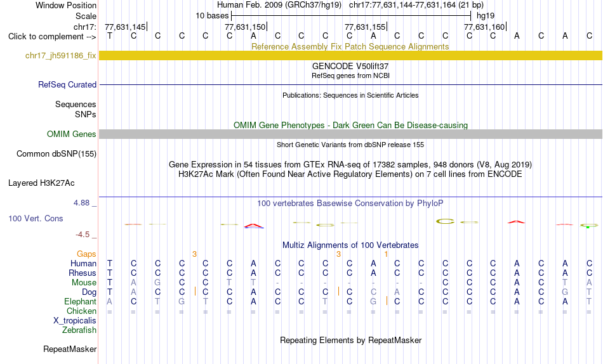Click 'Short Genetic Variants from dbSNP release 155' title

(x=350, y=145)
